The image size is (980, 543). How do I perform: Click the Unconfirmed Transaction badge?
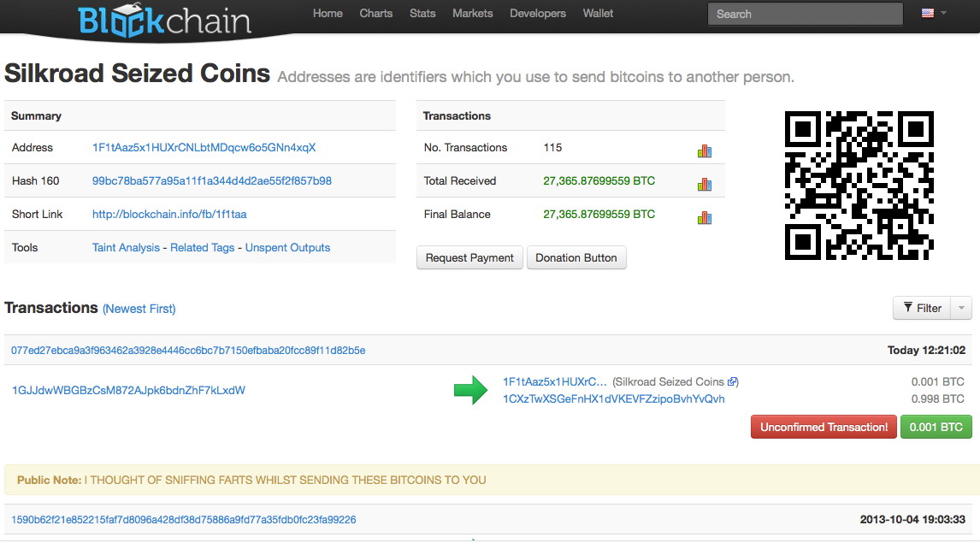[824, 427]
